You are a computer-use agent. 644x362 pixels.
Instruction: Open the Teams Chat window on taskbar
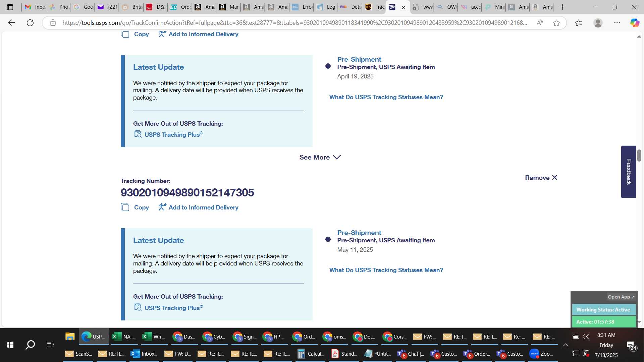pos(411,354)
